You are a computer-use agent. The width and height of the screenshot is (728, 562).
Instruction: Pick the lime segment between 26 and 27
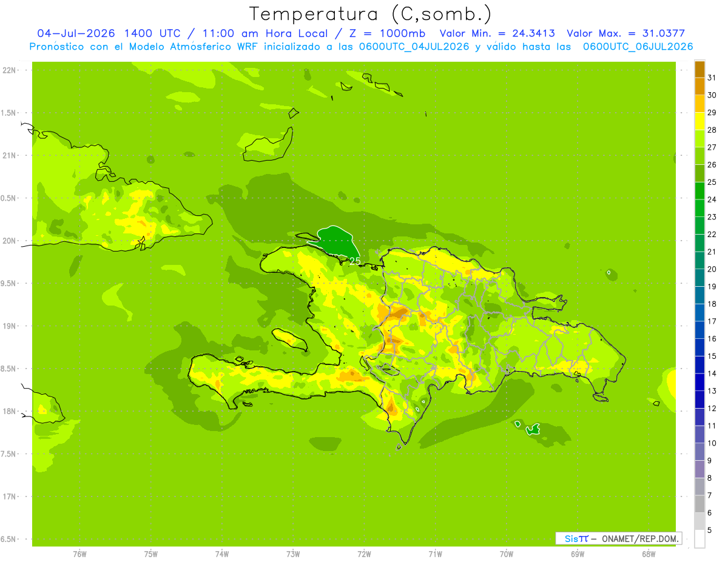coord(699,156)
